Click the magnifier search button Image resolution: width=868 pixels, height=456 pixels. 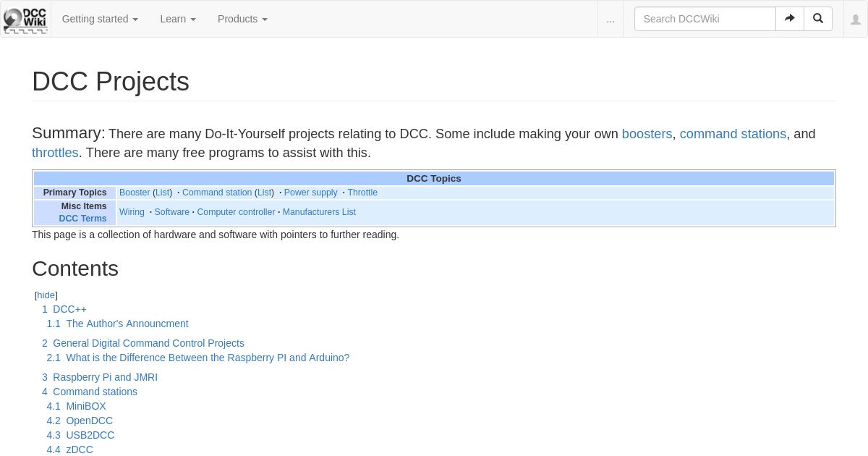pyautogui.click(x=818, y=19)
